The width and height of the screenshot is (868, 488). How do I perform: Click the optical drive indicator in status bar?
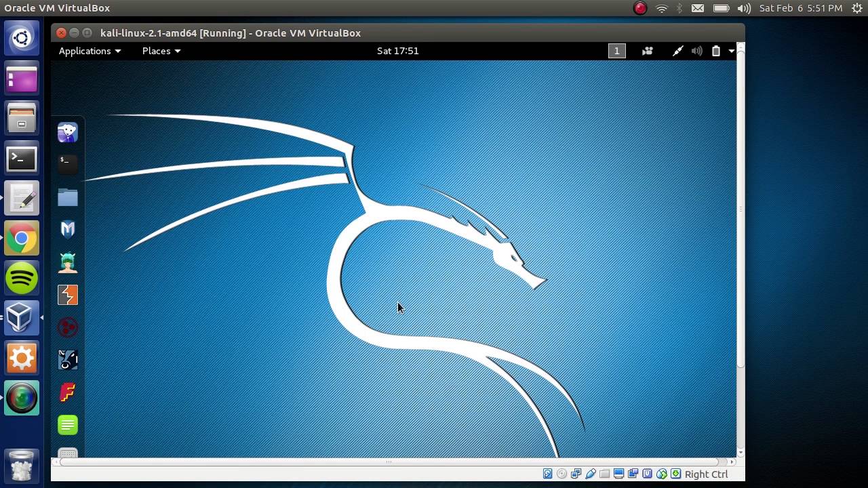tap(561, 474)
